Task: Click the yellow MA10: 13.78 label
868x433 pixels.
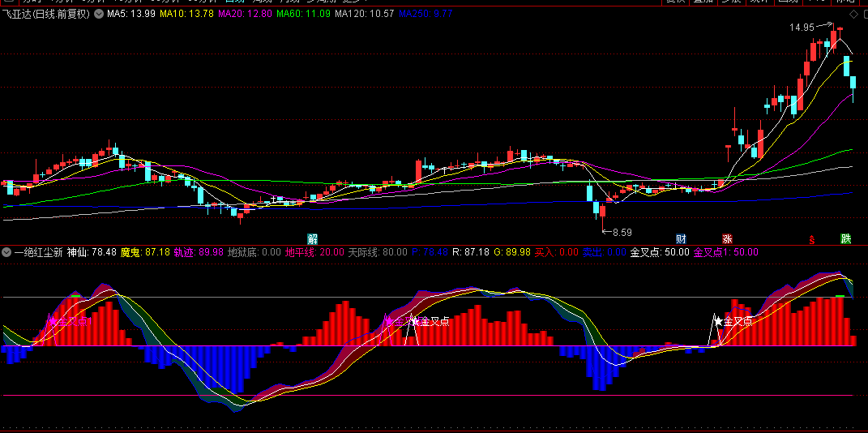Action: (186, 15)
